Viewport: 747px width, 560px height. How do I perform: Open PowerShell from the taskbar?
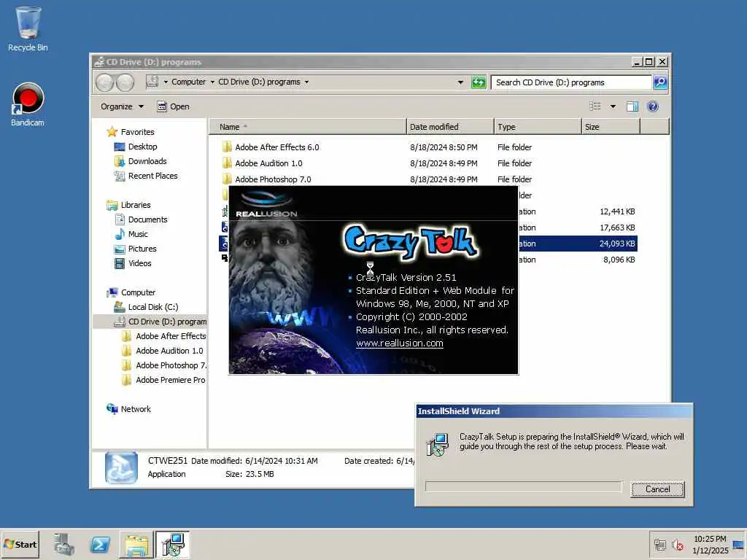pyautogui.click(x=99, y=544)
